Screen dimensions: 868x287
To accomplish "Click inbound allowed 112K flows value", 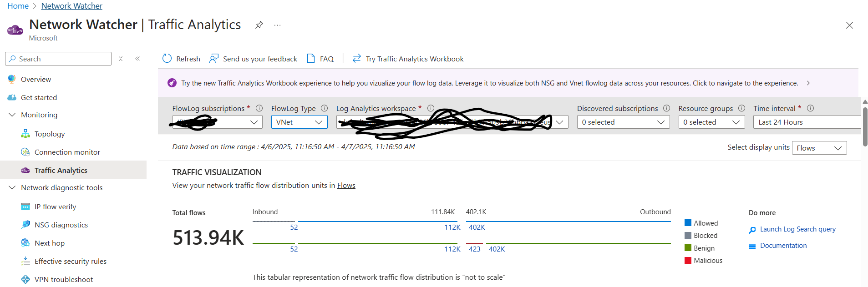I will [x=452, y=227].
